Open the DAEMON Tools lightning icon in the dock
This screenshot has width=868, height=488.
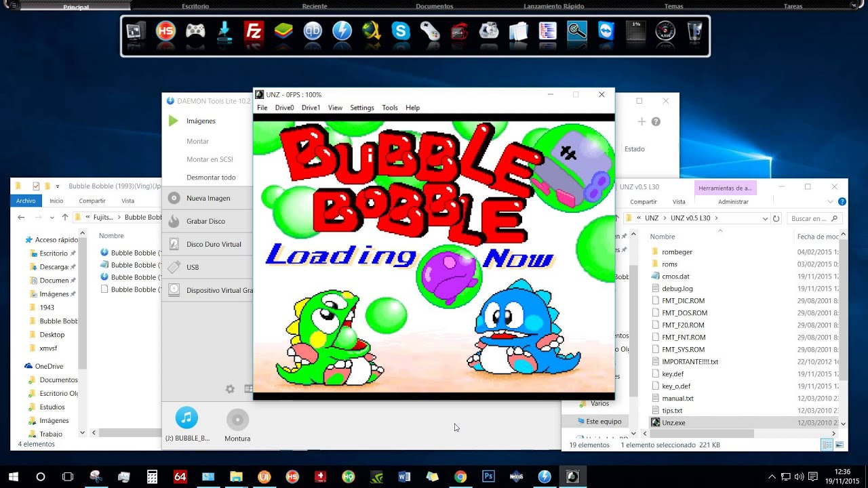coord(342,31)
